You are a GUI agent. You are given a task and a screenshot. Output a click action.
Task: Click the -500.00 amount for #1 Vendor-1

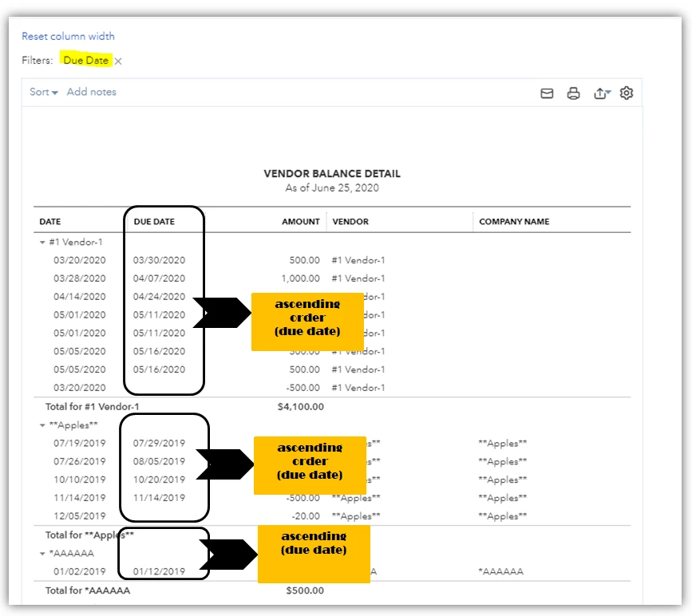303,388
